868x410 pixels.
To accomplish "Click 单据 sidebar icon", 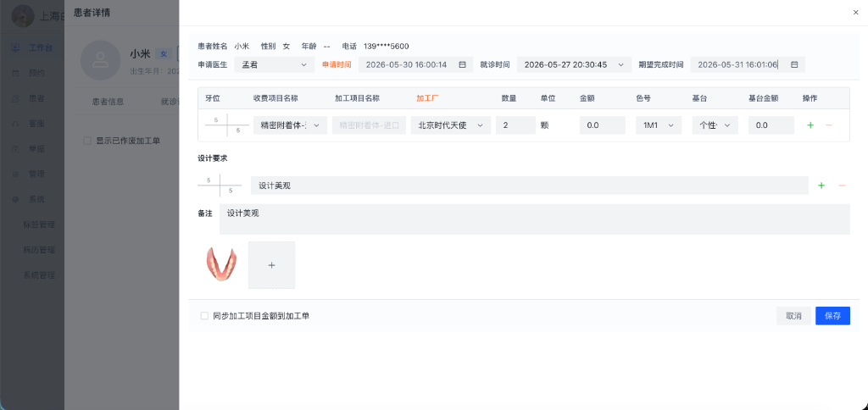I will [16, 149].
